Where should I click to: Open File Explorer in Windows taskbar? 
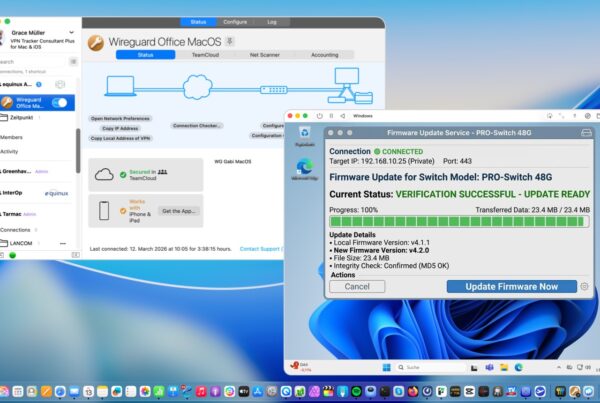pyautogui.click(x=504, y=367)
